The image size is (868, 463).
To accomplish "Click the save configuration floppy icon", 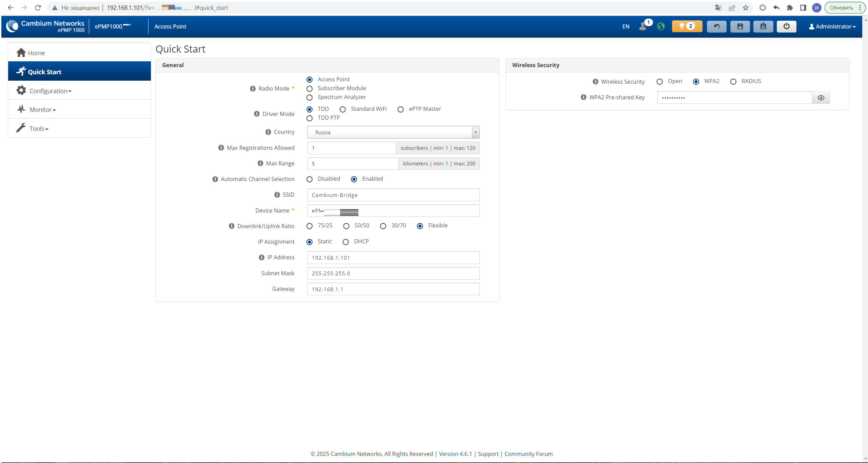I will point(740,26).
